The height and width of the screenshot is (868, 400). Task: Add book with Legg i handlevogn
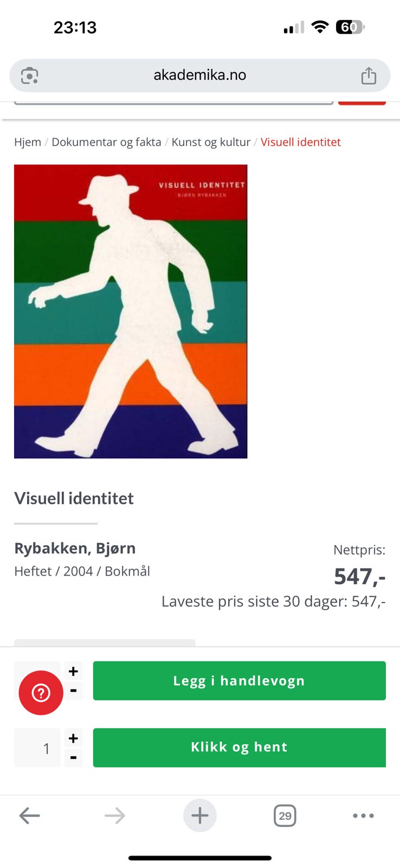[240, 681]
